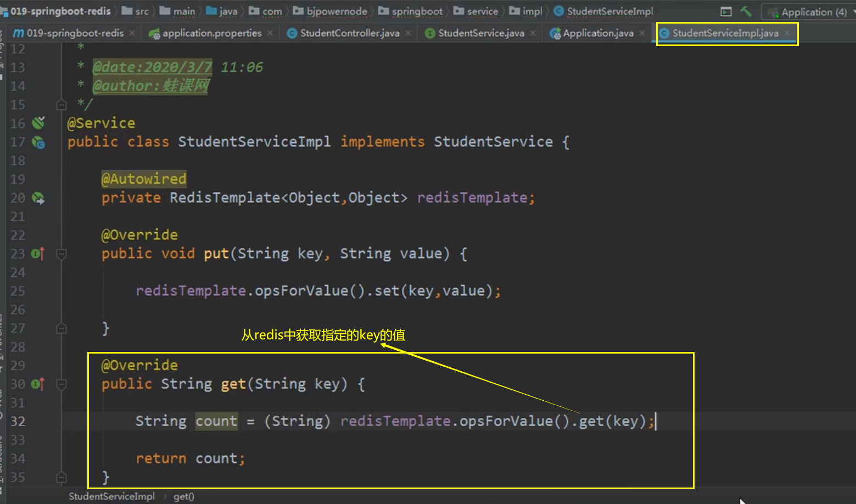Viewport: 856px width, 504px height.
Task: Click the build hammer icon
Action: click(x=746, y=11)
